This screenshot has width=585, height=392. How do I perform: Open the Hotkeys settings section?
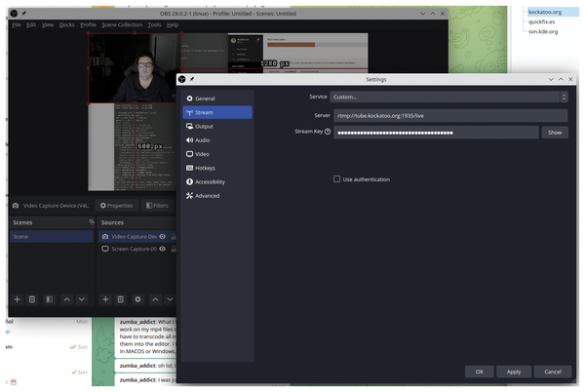tap(207, 168)
